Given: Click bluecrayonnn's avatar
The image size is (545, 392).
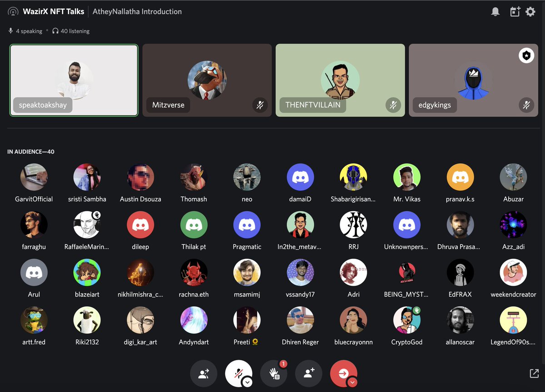Looking at the screenshot, I should tap(353, 320).
